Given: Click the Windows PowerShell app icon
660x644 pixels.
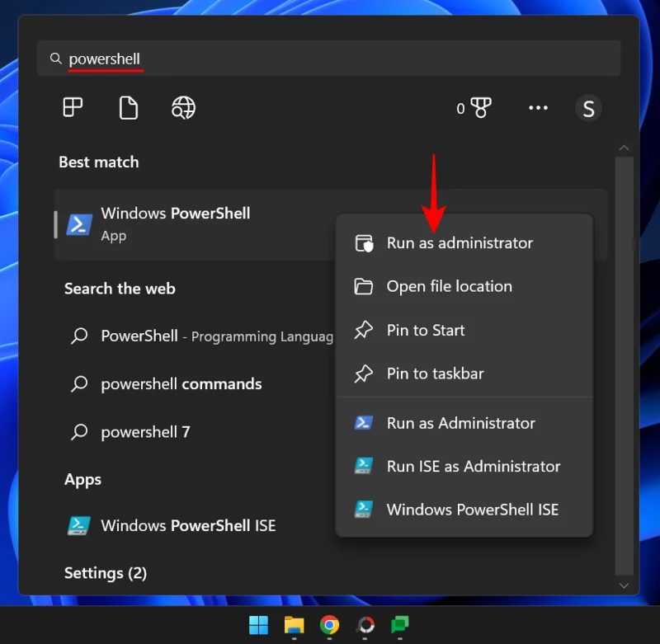Looking at the screenshot, I should click(80, 223).
